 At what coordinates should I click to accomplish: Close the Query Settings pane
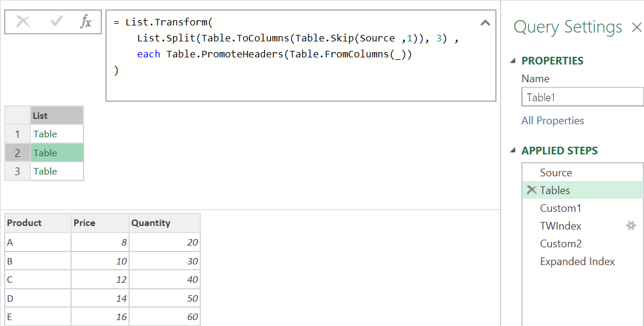click(x=637, y=27)
